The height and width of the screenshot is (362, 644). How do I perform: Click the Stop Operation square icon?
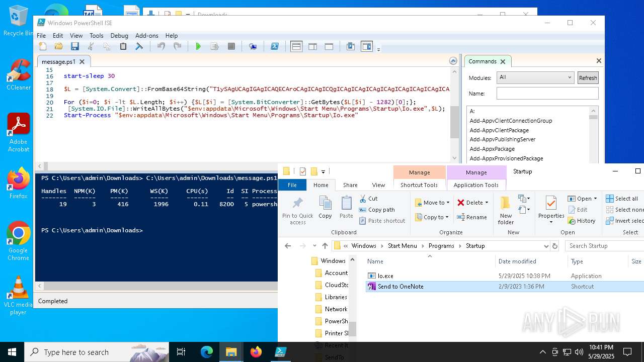(x=231, y=47)
